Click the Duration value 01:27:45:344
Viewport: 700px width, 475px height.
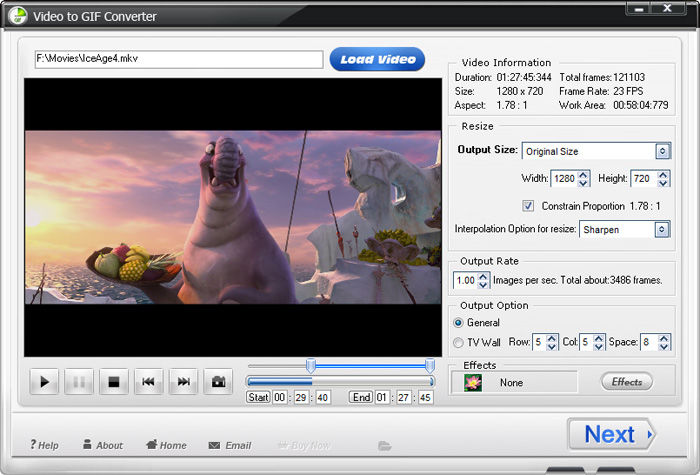click(x=524, y=77)
